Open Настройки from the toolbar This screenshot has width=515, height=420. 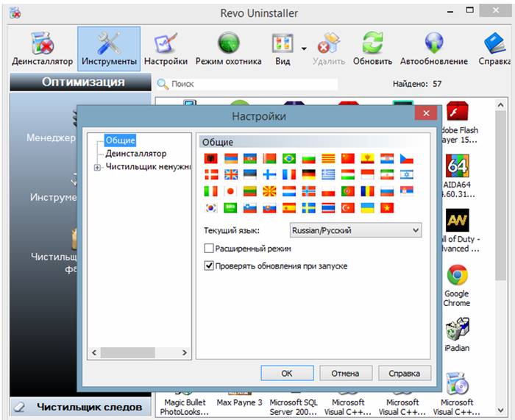tap(166, 49)
